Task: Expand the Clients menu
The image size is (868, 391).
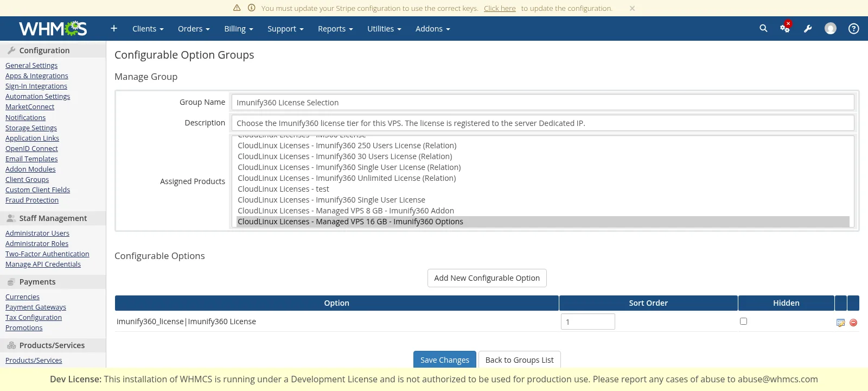Action: pos(148,29)
